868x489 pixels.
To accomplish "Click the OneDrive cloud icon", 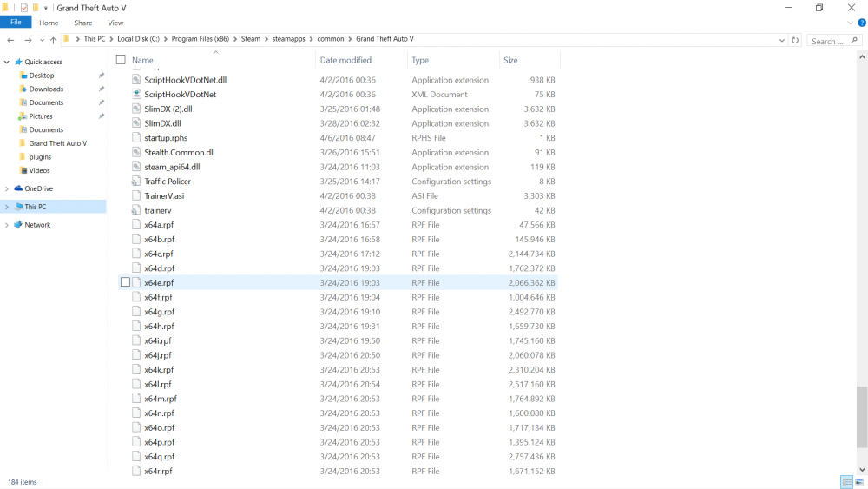I will [18, 188].
